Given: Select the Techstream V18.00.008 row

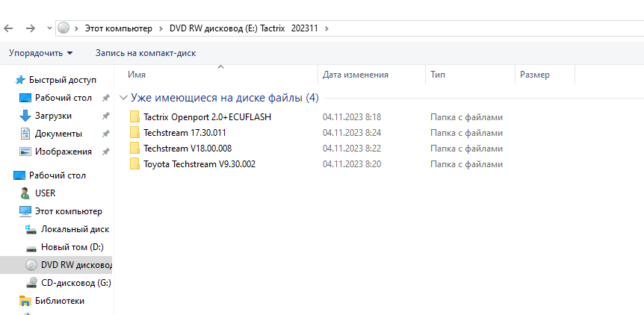Looking at the screenshot, I should [x=187, y=148].
